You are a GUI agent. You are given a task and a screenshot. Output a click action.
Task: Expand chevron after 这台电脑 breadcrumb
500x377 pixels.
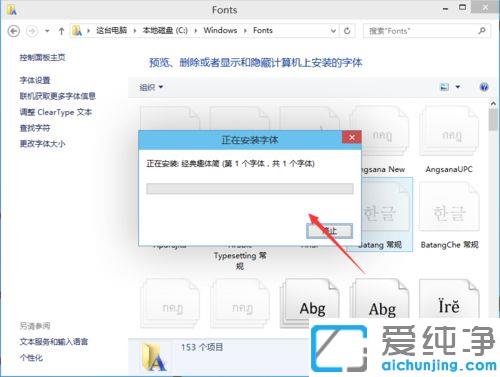(x=135, y=31)
